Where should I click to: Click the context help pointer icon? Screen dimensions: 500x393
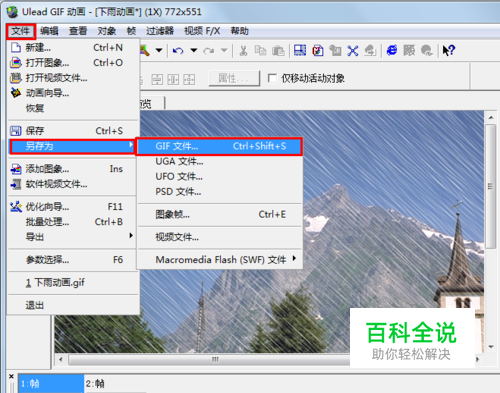449,51
